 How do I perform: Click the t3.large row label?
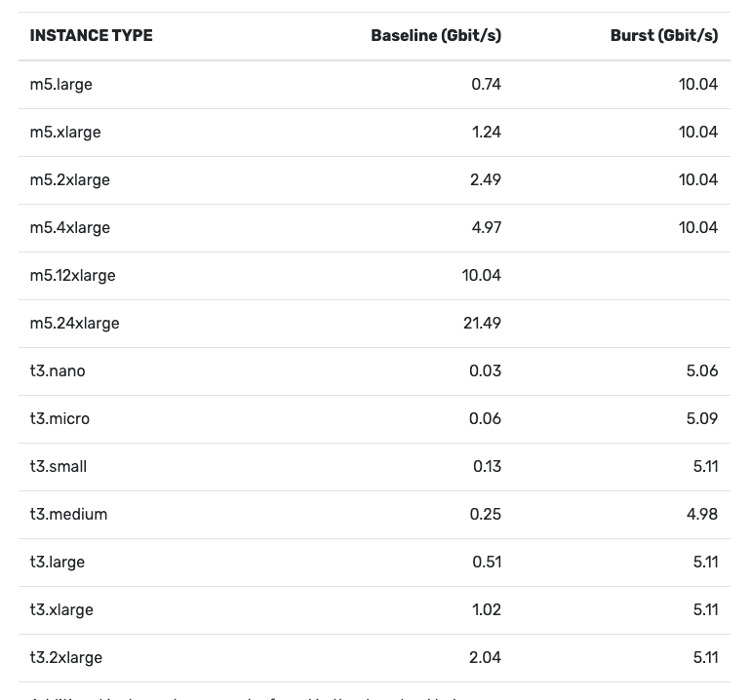click(58, 563)
